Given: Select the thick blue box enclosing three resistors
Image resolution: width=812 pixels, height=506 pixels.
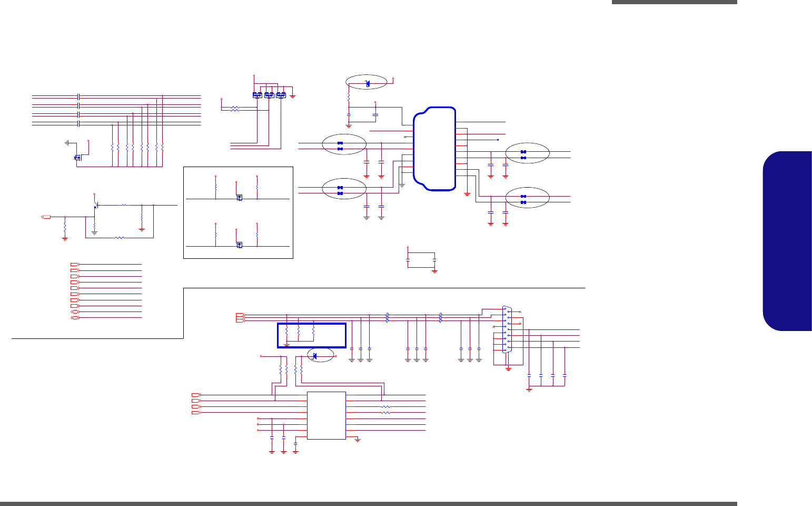Looking at the screenshot, I should point(312,335).
